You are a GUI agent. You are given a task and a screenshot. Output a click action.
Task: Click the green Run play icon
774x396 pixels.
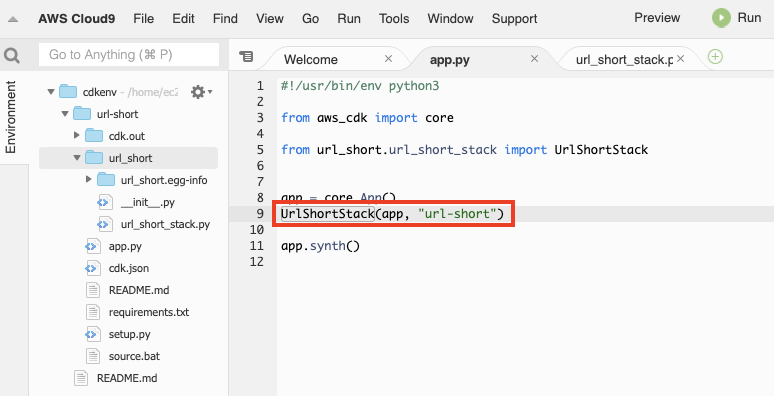pyautogui.click(x=721, y=18)
